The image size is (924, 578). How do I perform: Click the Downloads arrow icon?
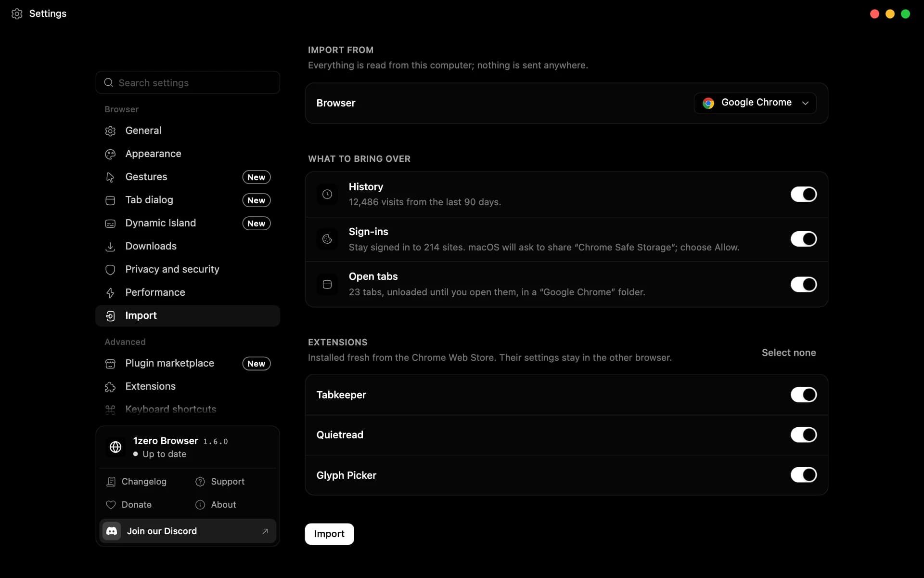tap(110, 247)
